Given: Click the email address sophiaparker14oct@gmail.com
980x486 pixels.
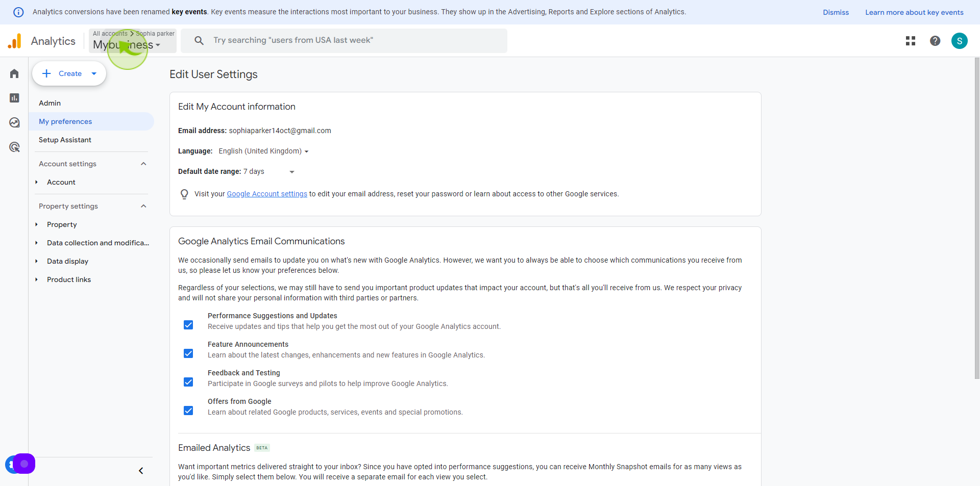Looking at the screenshot, I should click(x=280, y=131).
